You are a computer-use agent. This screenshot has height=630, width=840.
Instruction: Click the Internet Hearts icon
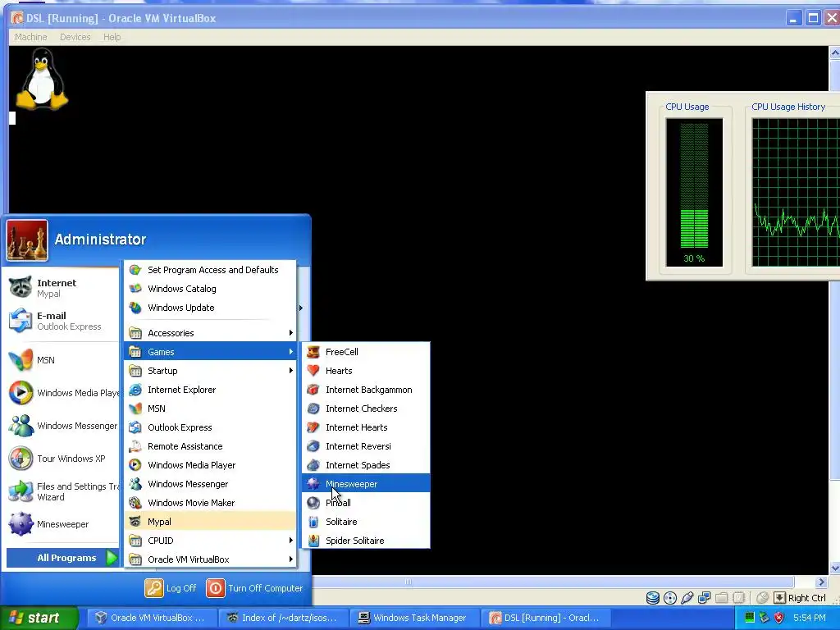pyautogui.click(x=313, y=427)
